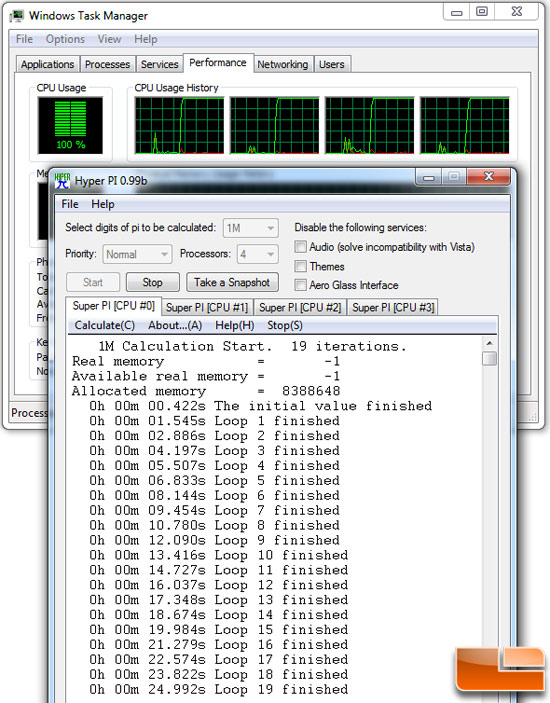Enable the Audio service disable checkbox
550x703 pixels.
300,247
